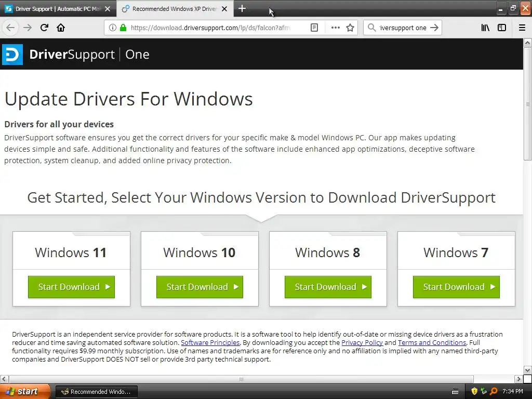
Task: Click the search box field
Action: point(403,28)
